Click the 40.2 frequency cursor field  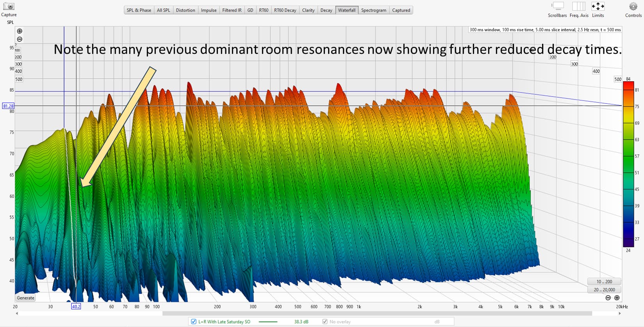point(76,307)
